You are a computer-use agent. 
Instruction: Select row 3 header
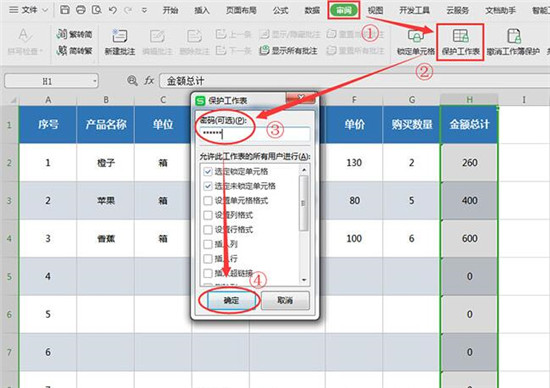pyautogui.click(x=9, y=201)
